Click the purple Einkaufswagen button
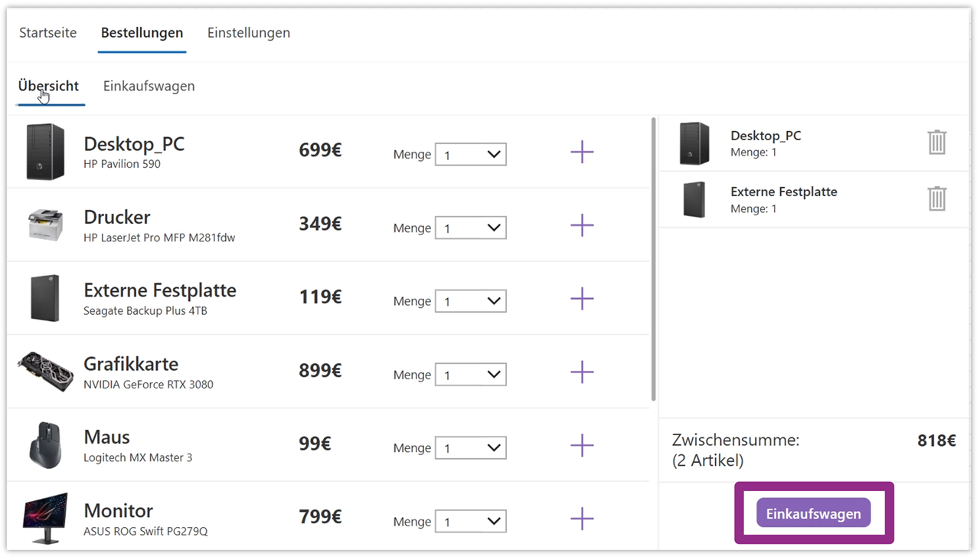 point(813,513)
